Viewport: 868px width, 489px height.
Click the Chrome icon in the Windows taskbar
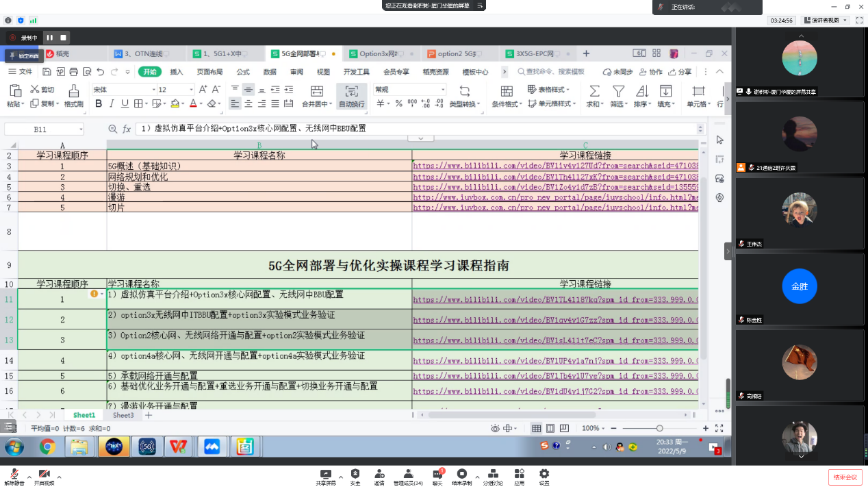[x=47, y=447]
